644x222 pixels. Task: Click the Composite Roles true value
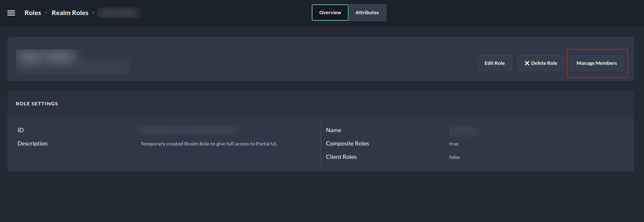pyautogui.click(x=454, y=144)
